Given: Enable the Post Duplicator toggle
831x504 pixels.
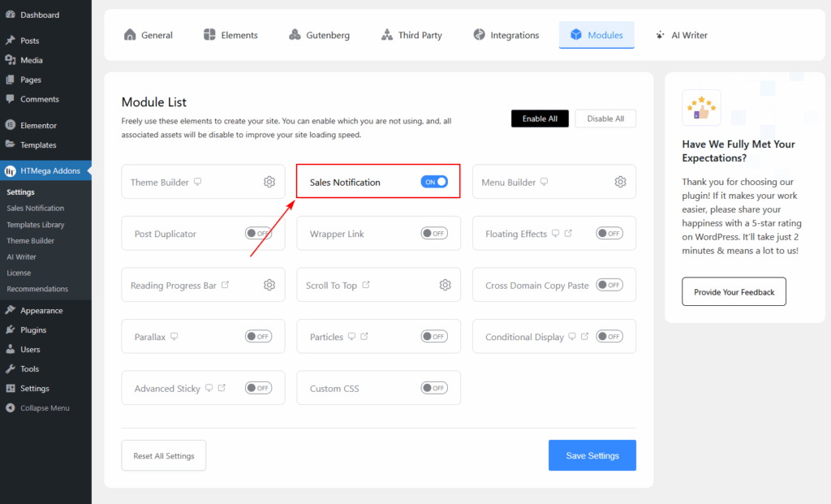Looking at the screenshot, I should 258,234.
